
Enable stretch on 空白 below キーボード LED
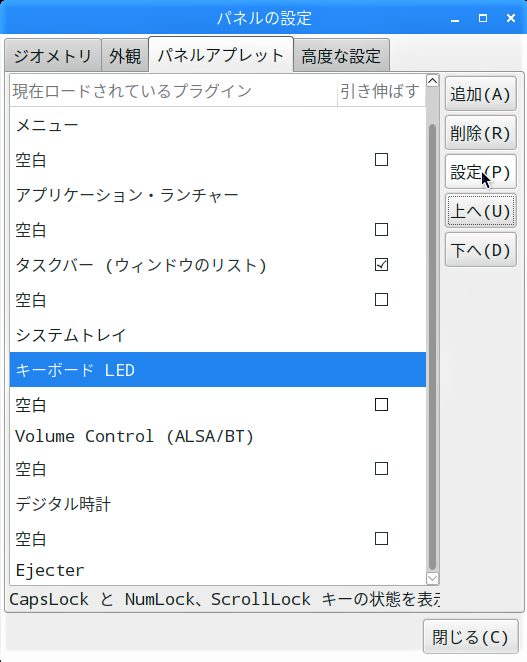381,404
